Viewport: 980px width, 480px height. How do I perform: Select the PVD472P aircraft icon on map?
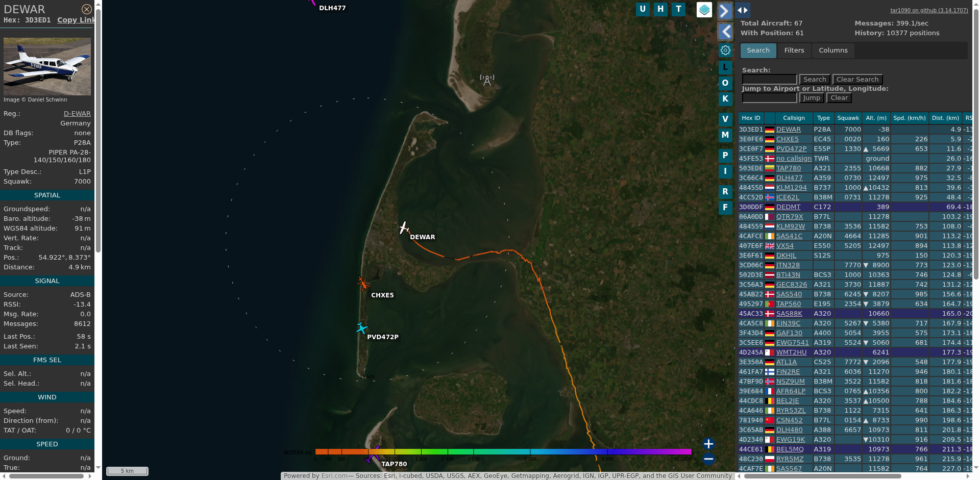pyautogui.click(x=361, y=328)
